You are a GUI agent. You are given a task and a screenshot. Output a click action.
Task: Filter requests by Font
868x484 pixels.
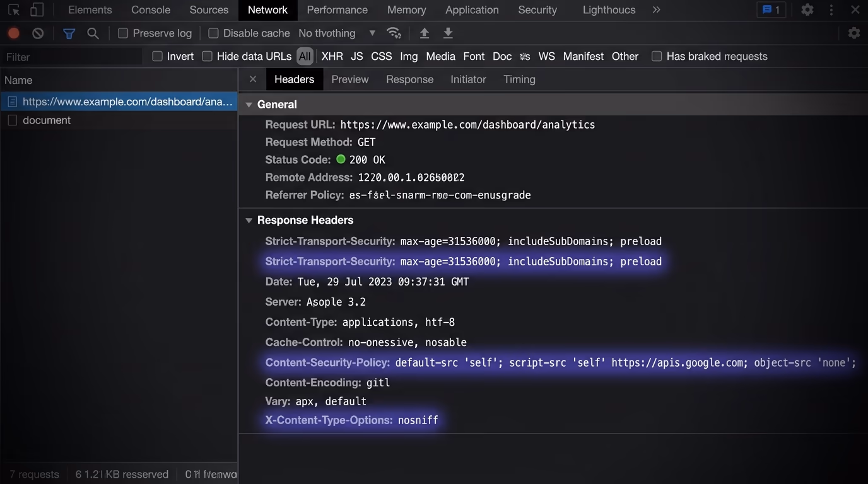point(474,56)
